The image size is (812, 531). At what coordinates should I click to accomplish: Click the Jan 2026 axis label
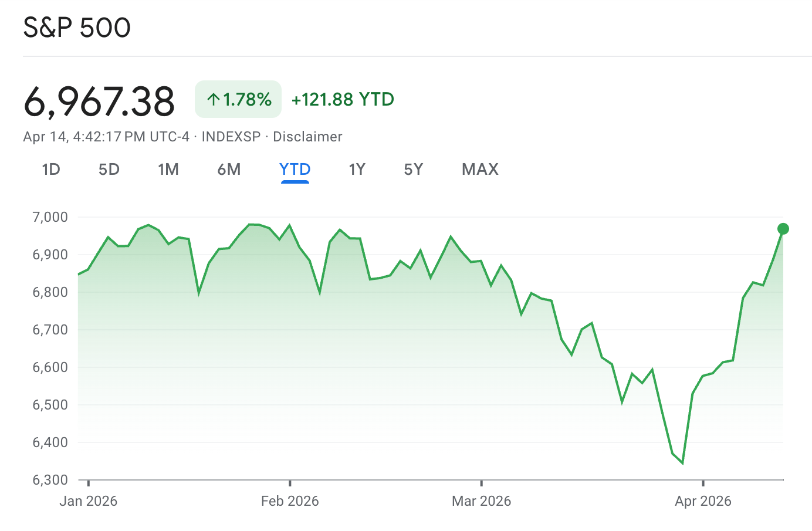(89, 501)
